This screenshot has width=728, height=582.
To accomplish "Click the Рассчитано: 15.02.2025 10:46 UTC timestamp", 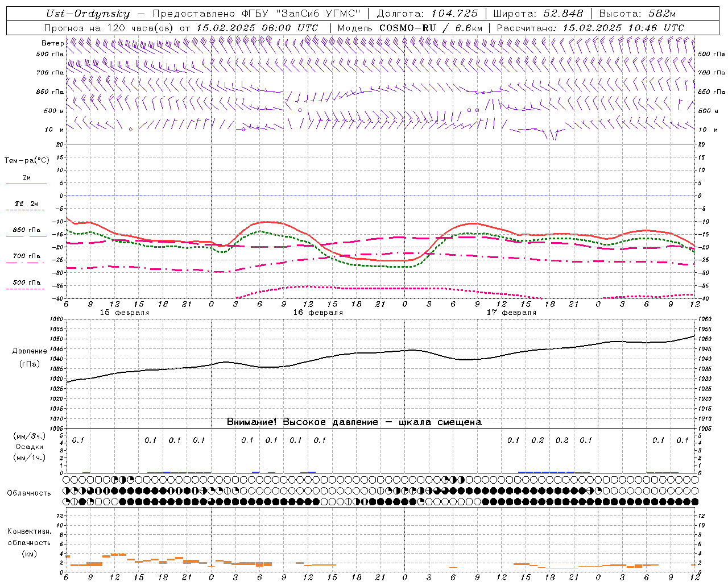I will pyautogui.click(x=590, y=28).
